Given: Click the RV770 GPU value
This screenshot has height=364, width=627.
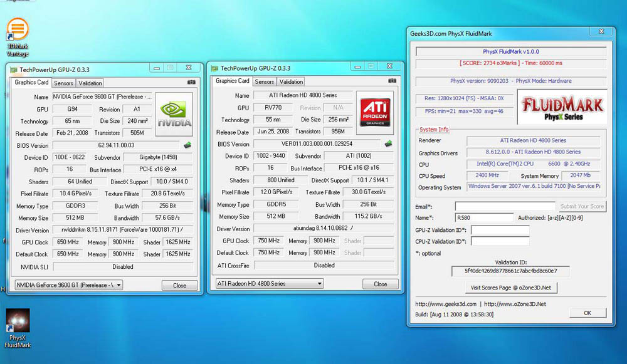Looking at the screenshot, I should [x=273, y=108].
